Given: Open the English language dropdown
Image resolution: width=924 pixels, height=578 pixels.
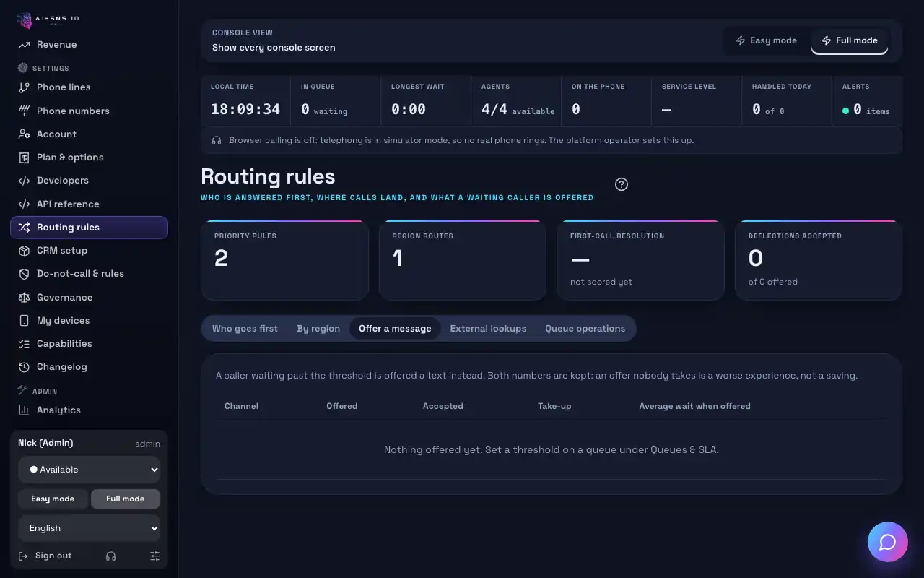Looking at the screenshot, I should tap(90, 528).
